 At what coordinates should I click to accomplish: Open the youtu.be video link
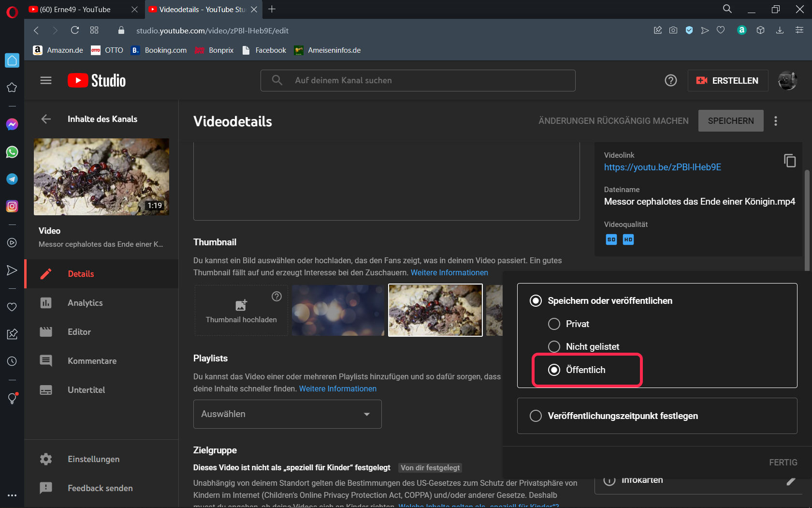662,167
